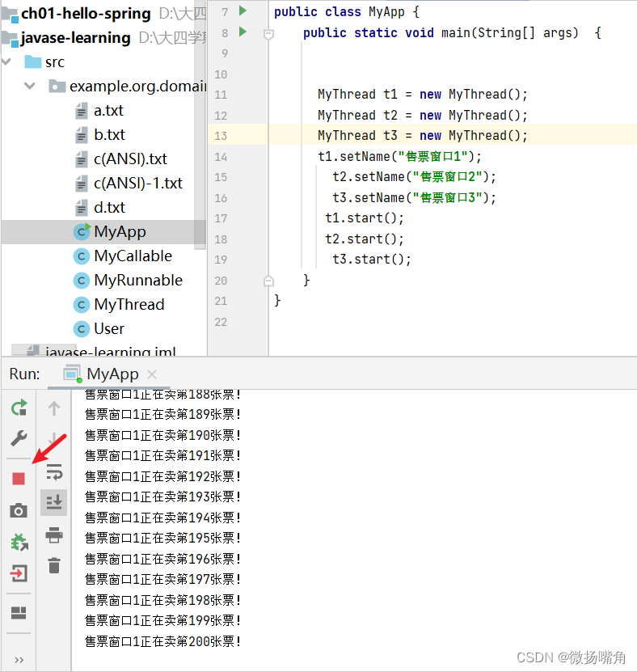Run MyApp class from line 7 gutter arrow
The width and height of the screenshot is (637, 672).
243,11
